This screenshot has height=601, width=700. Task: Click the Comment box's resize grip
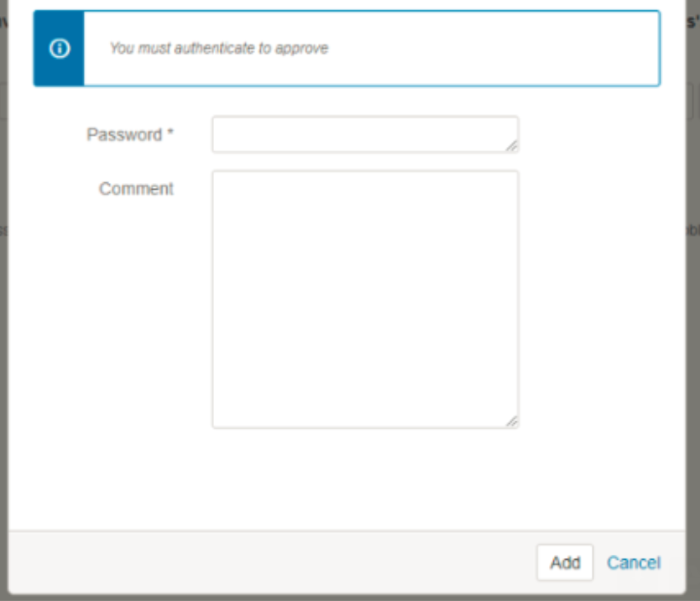512,421
